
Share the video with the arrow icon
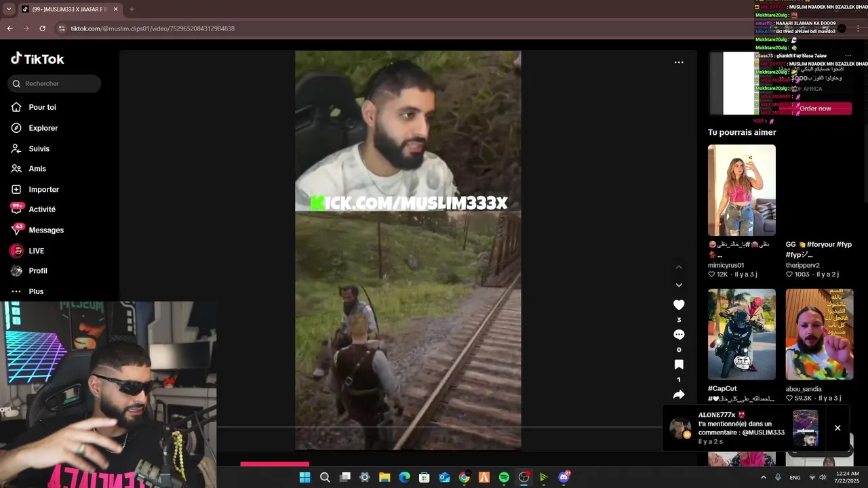[679, 394]
